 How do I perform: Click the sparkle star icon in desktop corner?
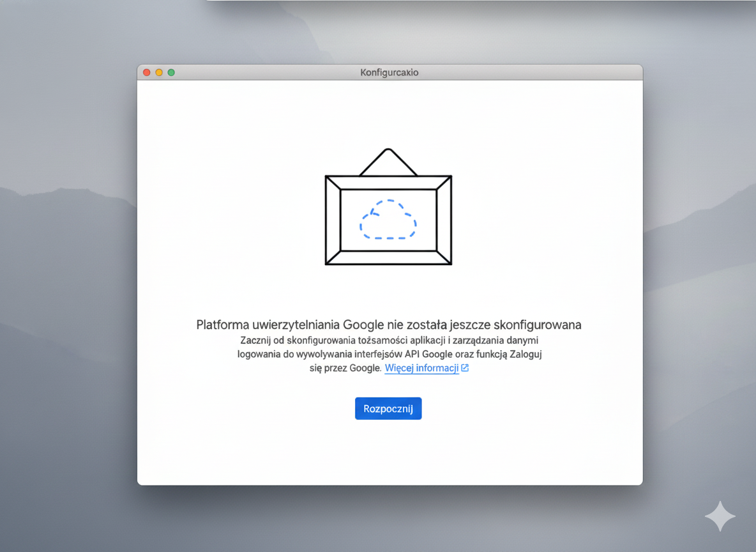tap(720, 516)
